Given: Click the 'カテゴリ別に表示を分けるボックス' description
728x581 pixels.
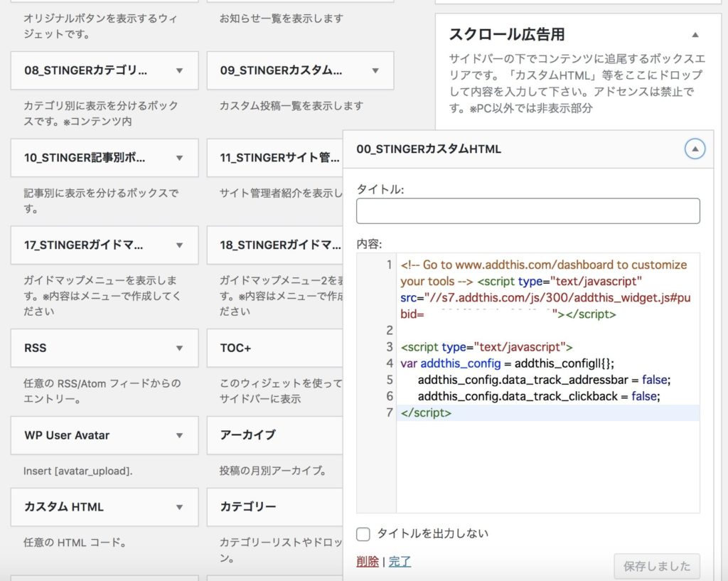Looking at the screenshot, I should click(x=101, y=113).
